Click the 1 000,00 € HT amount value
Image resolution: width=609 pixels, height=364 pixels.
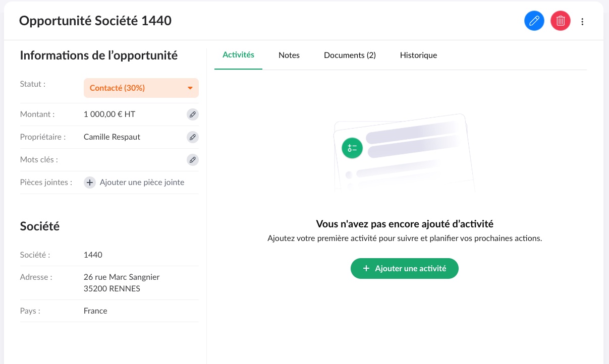coord(109,114)
